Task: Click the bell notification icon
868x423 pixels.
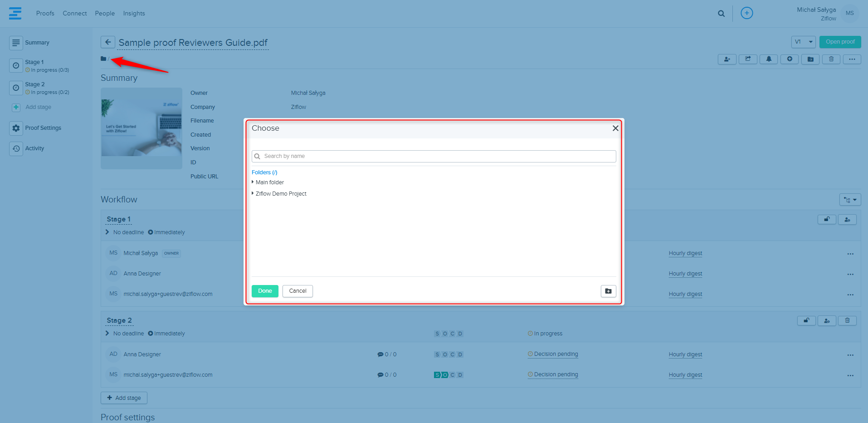Action: point(769,59)
